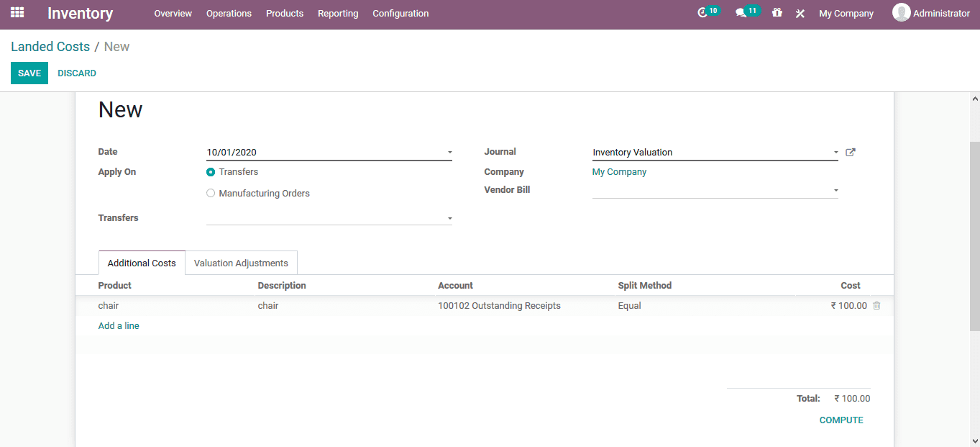
Task: Delete the chair cost line with trash icon
Action: click(x=876, y=305)
